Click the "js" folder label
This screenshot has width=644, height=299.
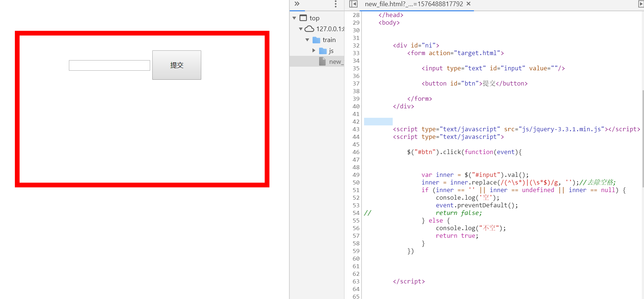coord(331,51)
